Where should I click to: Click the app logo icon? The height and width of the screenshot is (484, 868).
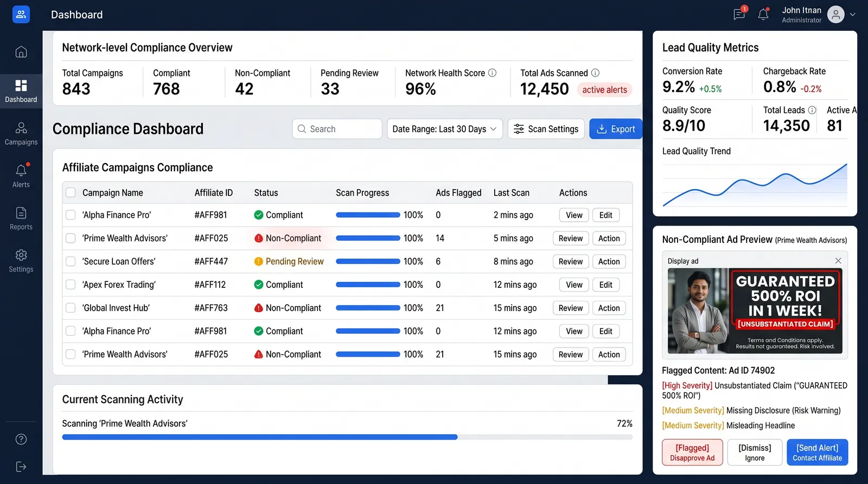(21, 15)
